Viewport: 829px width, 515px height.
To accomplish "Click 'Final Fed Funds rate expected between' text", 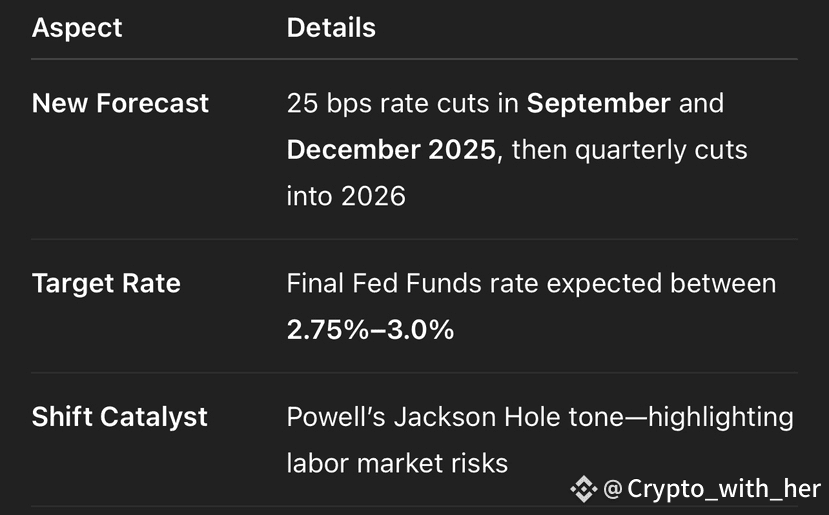I will coord(531,284).
